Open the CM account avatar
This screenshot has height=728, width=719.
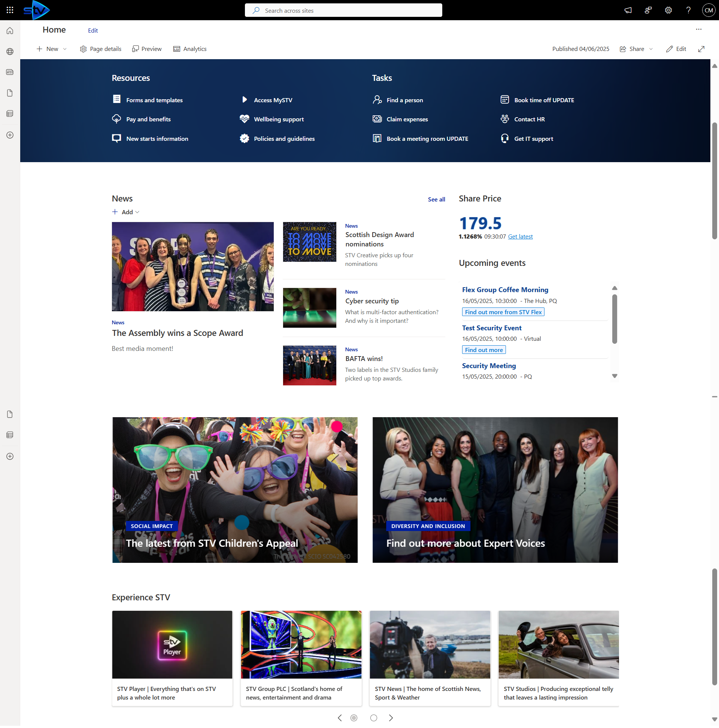pos(708,10)
